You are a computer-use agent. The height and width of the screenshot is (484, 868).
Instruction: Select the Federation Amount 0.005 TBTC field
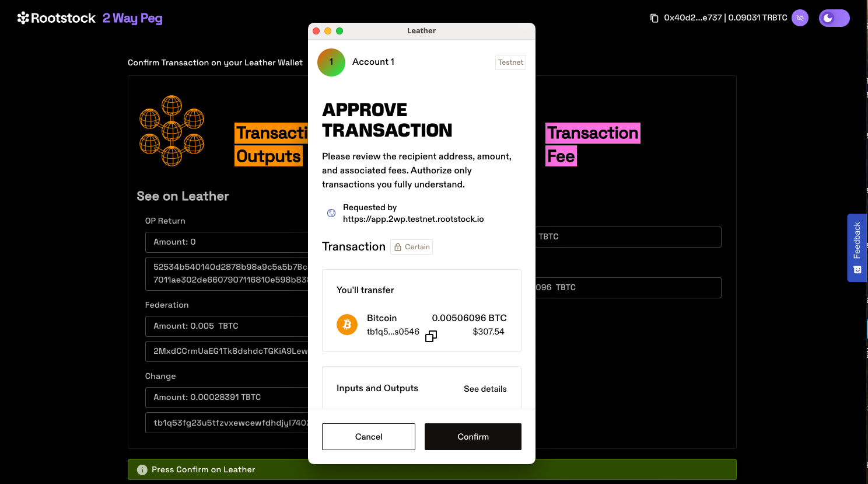(228, 326)
